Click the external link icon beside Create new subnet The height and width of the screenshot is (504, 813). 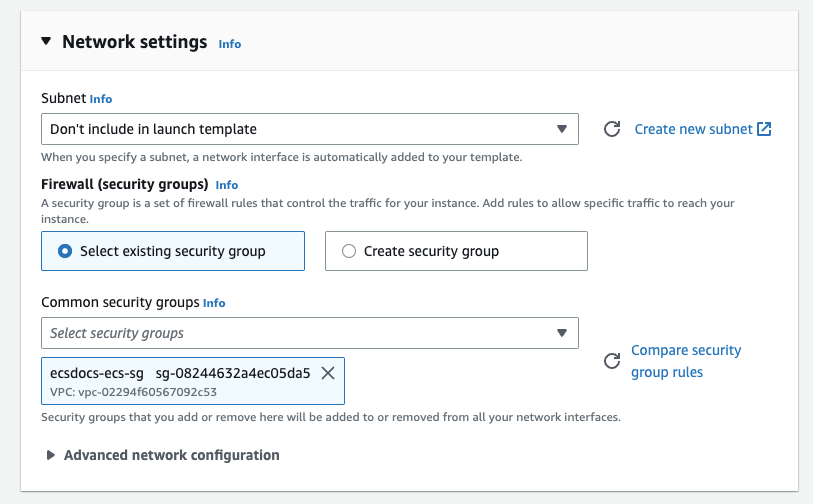point(764,129)
